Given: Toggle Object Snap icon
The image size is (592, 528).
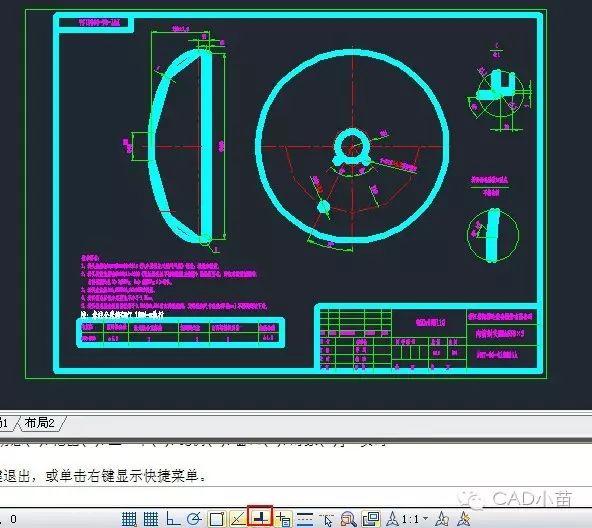Looking at the screenshot, I should [216, 519].
